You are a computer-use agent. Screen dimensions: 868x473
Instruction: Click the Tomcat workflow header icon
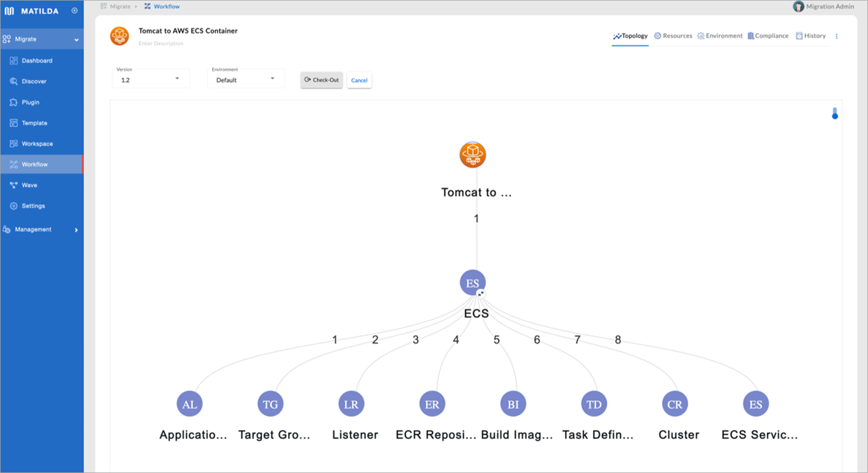[x=119, y=36]
